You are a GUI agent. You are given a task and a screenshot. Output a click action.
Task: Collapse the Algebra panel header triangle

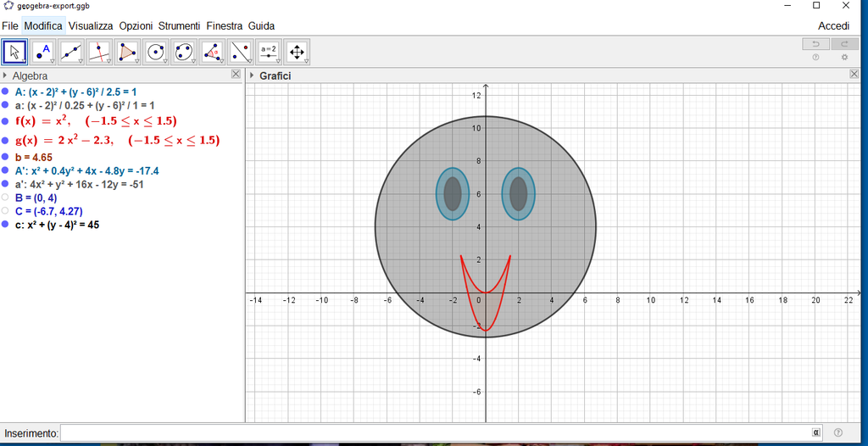[5, 76]
